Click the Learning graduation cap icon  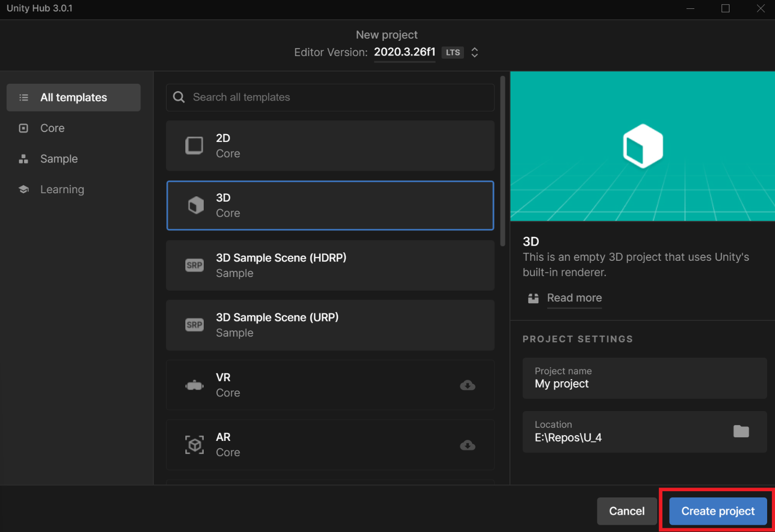point(24,190)
